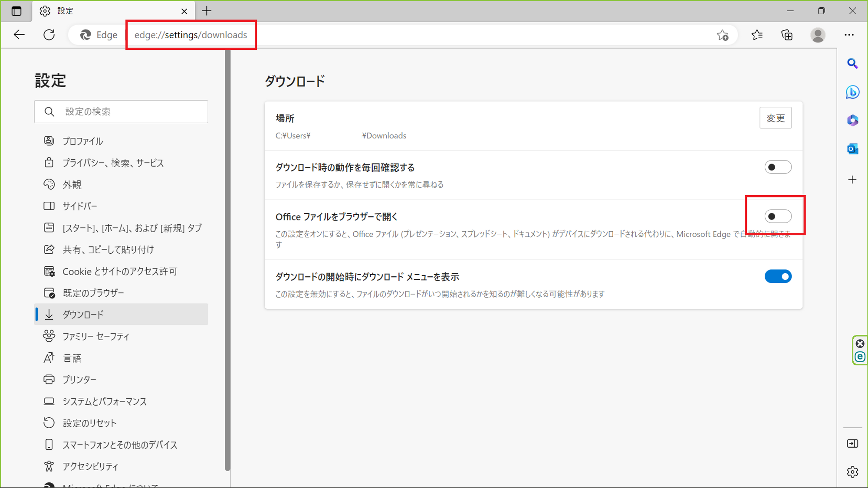868x488 pixels.
Task: Open a new tab with plus
Action: (207, 11)
